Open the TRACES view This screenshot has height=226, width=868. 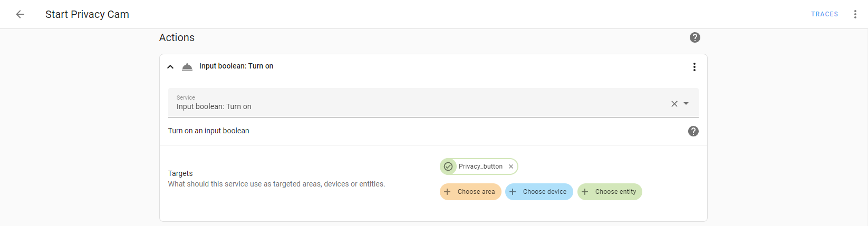pyautogui.click(x=824, y=14)
